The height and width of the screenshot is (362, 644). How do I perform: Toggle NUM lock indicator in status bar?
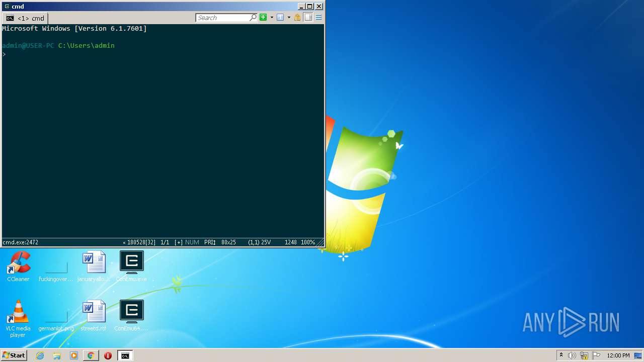coord(192,242)
